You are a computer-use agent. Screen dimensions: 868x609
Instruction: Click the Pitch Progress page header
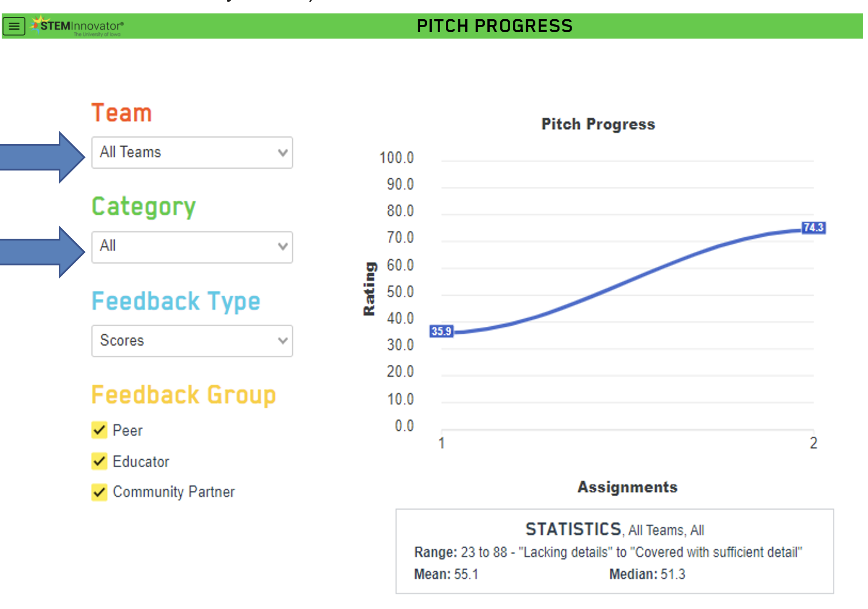click(494, 26)
